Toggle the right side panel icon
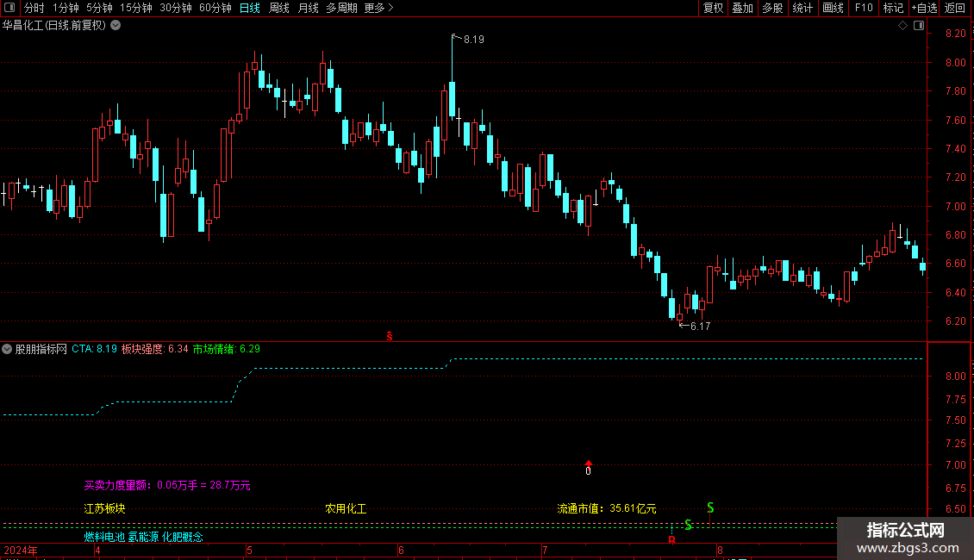Screen dimensions: 974x560 [919, 26]
